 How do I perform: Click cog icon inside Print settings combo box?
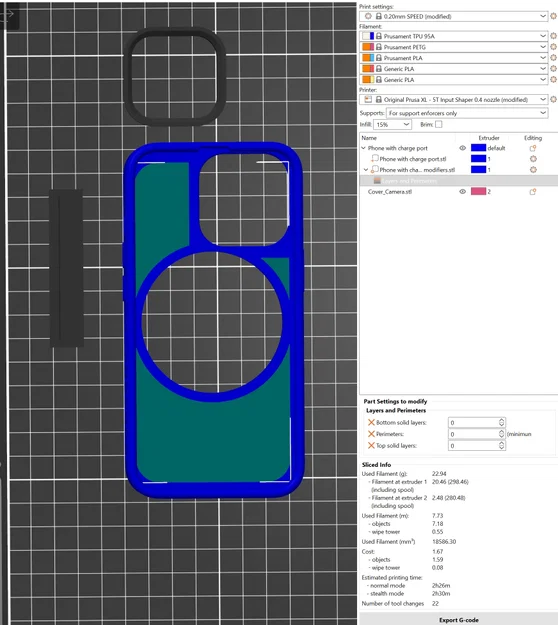pyautogui.click(x=368, y=16)
